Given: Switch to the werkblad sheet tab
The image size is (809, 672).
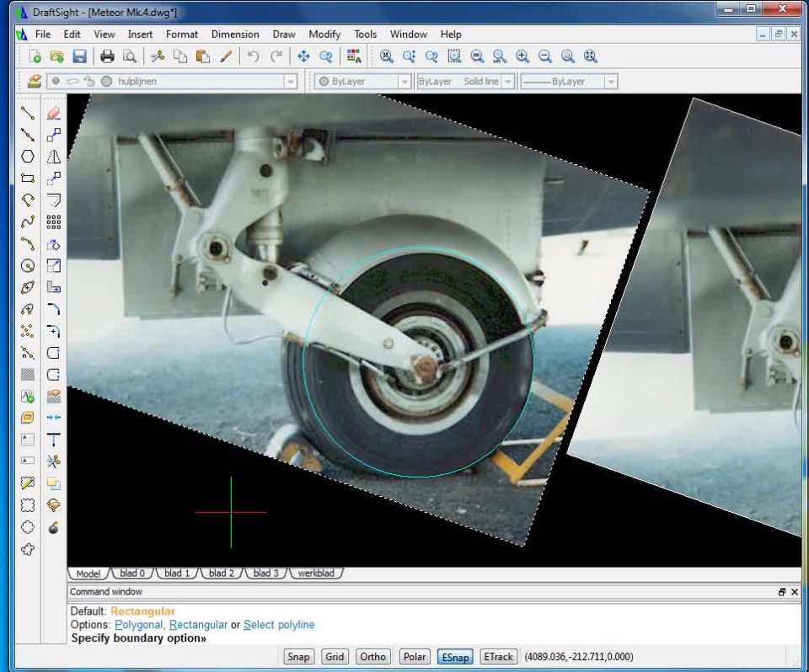Looking at the screenshot, I should click(315, 573).
